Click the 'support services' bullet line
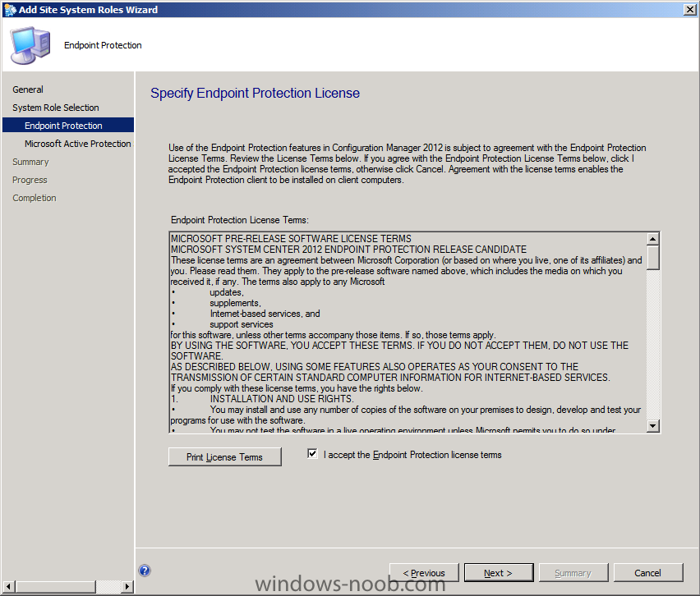 click(242, 324)
